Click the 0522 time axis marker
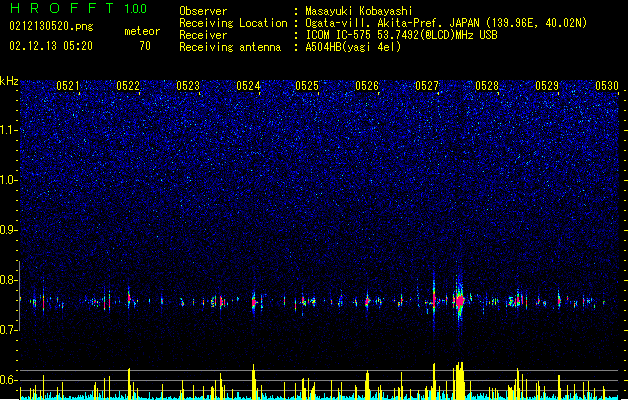 click(128, 86)
